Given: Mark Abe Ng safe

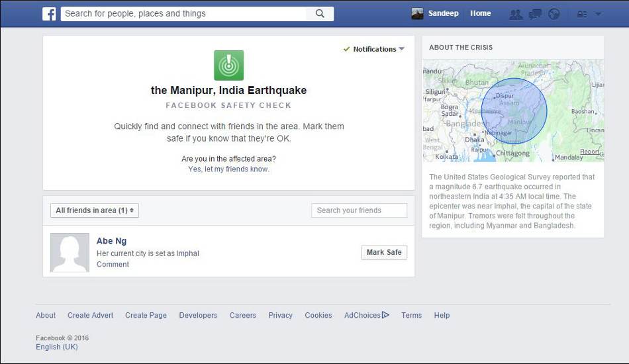Looking at the screenshot, I should point(384,252).
